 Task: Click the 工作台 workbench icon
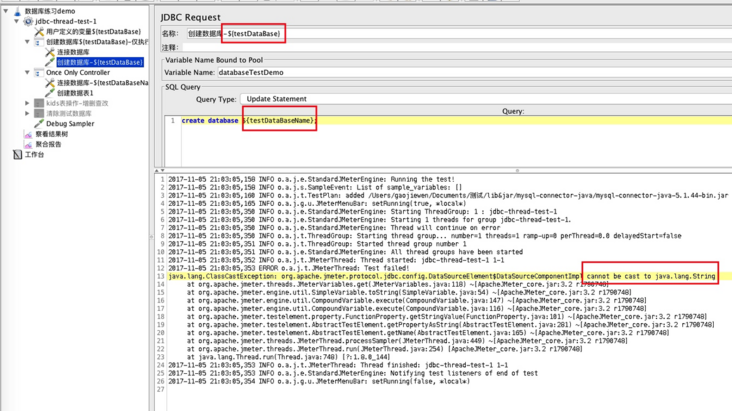17,155
